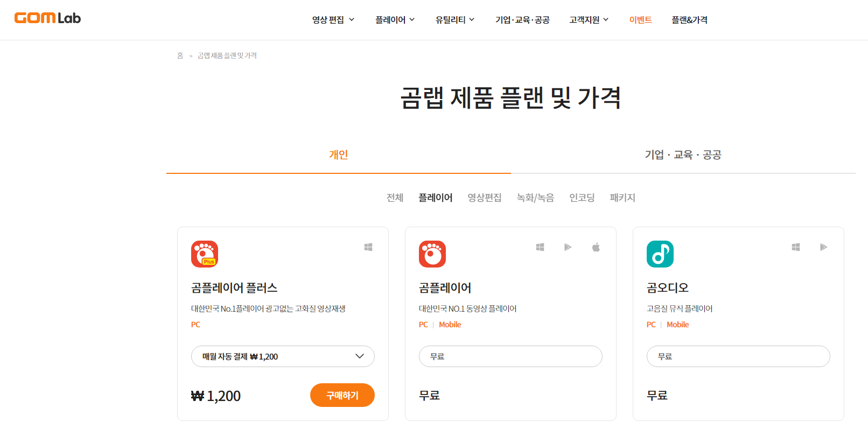Select the 녹화/녹음 category filter
This screenshot has width=868, height=443.
click(535, 198)
